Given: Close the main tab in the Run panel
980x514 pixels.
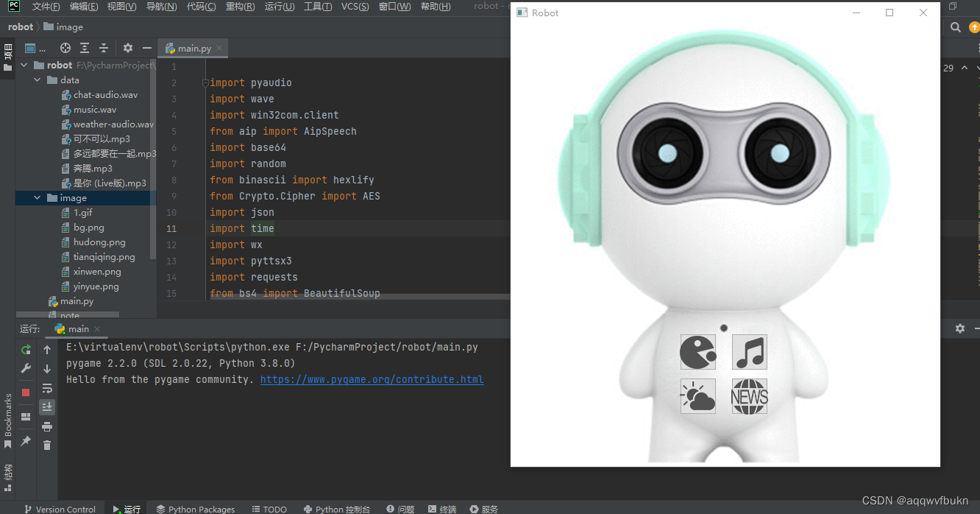Looking at the screenshot, I should click(96, 329).
